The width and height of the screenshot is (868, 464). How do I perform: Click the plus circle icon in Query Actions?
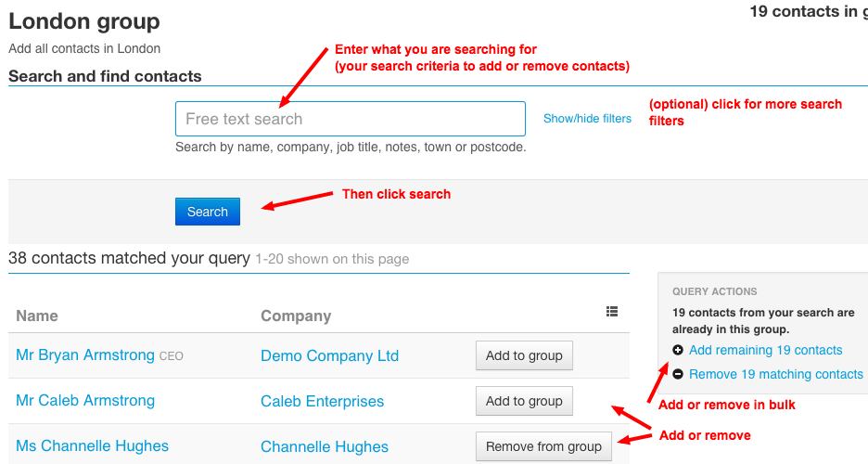678,350
